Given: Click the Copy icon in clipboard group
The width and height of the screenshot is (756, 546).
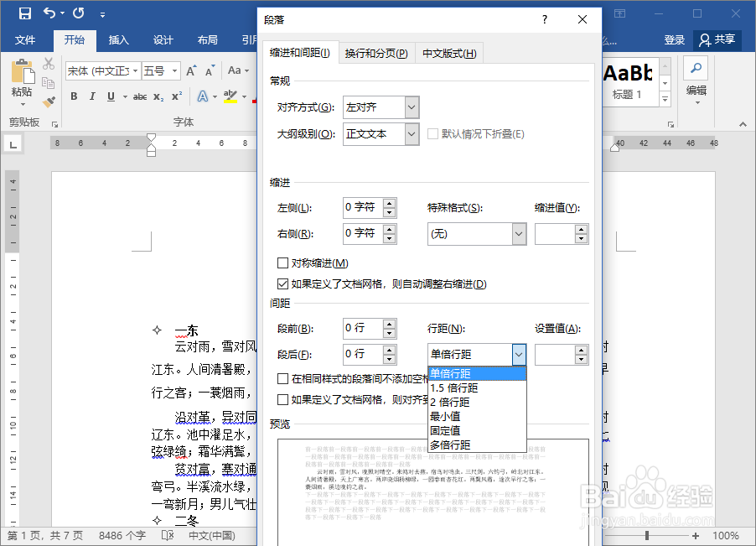Looking at the screenshot, I should [49, 83].
